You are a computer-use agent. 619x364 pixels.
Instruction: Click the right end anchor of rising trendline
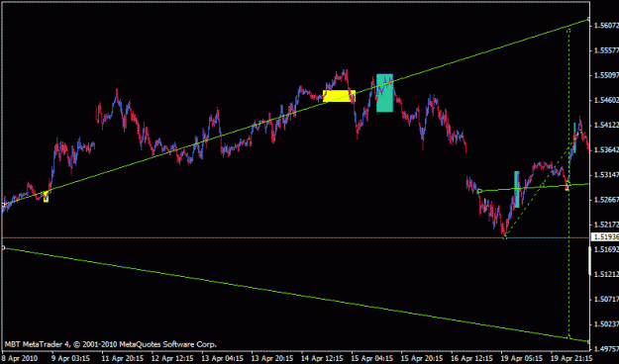click(x=588, y=19)
